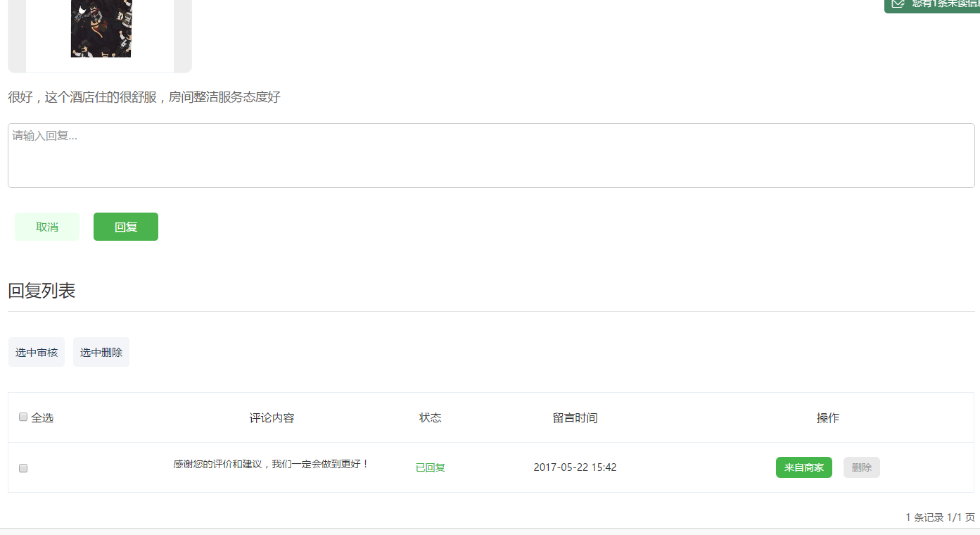
Task: Select the reply text 感谢您的评价和建议
Action: (271, 465)
